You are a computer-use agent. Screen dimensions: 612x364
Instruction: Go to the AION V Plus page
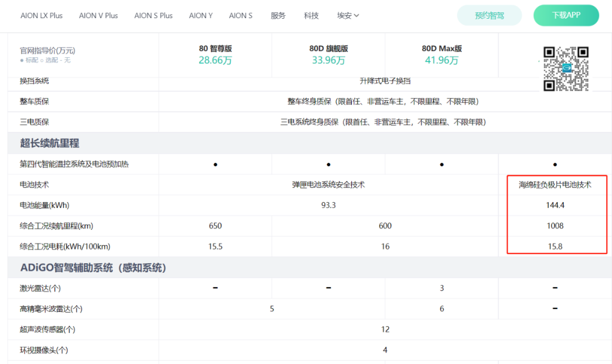pos(99,15)
